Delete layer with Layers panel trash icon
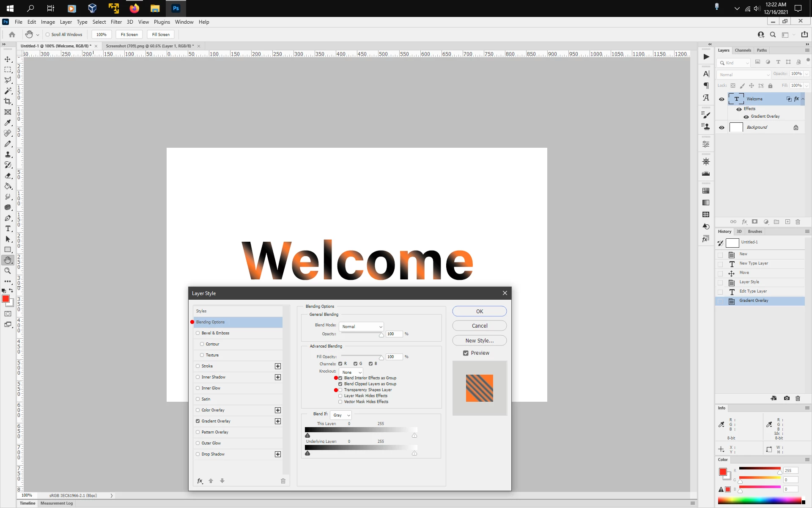This screenshot has height=508, width=812. pyautogui.click(x=798, y=222)
